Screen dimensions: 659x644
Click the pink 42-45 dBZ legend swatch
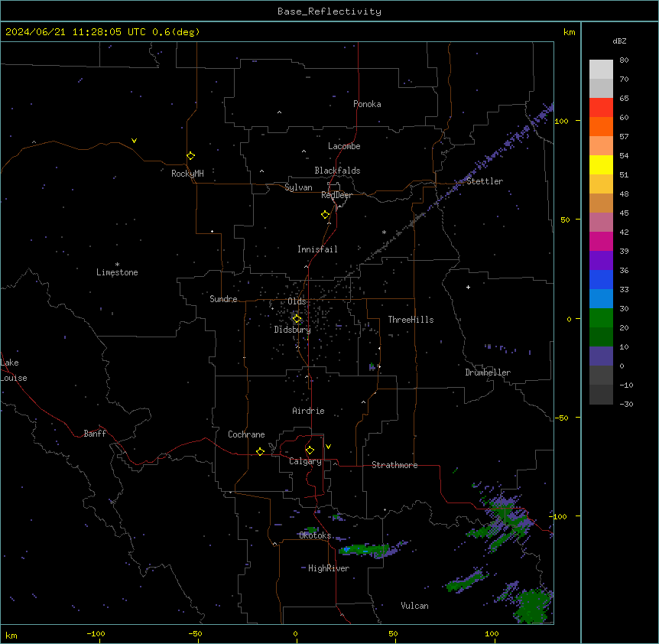tap(601, 222)
